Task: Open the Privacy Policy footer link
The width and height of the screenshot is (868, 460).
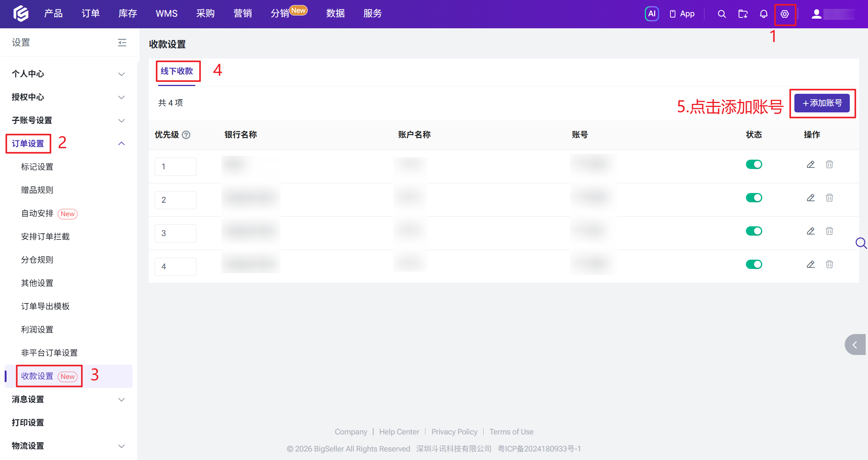Action: click(x=454, y=432)
